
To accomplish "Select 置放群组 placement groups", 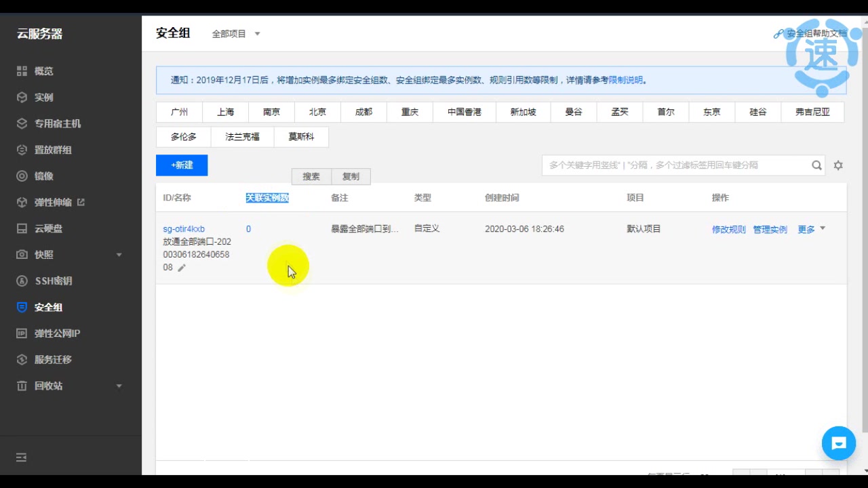I will [53, 150].
